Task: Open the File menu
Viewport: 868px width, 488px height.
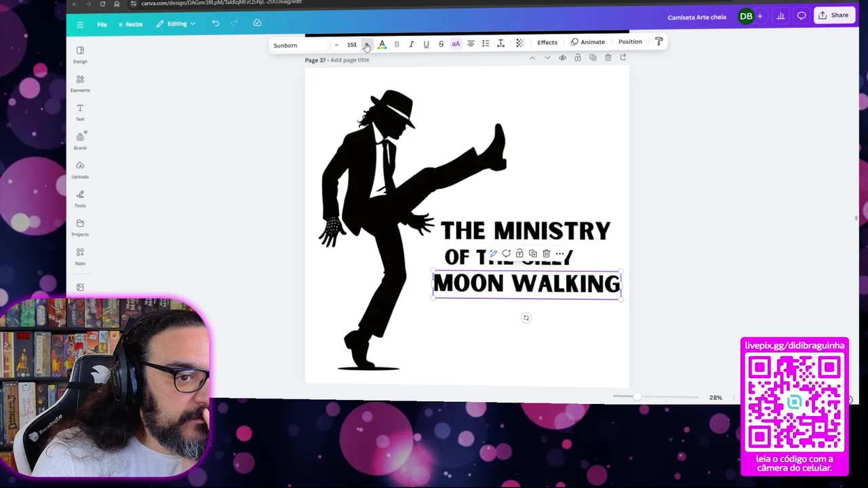Action: click(102, 24)
